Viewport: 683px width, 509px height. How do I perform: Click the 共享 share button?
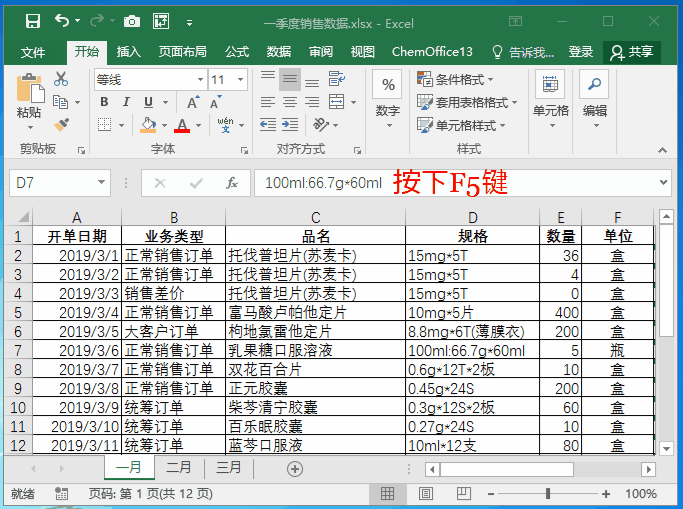pyautogui.click(x=632, y=52)
